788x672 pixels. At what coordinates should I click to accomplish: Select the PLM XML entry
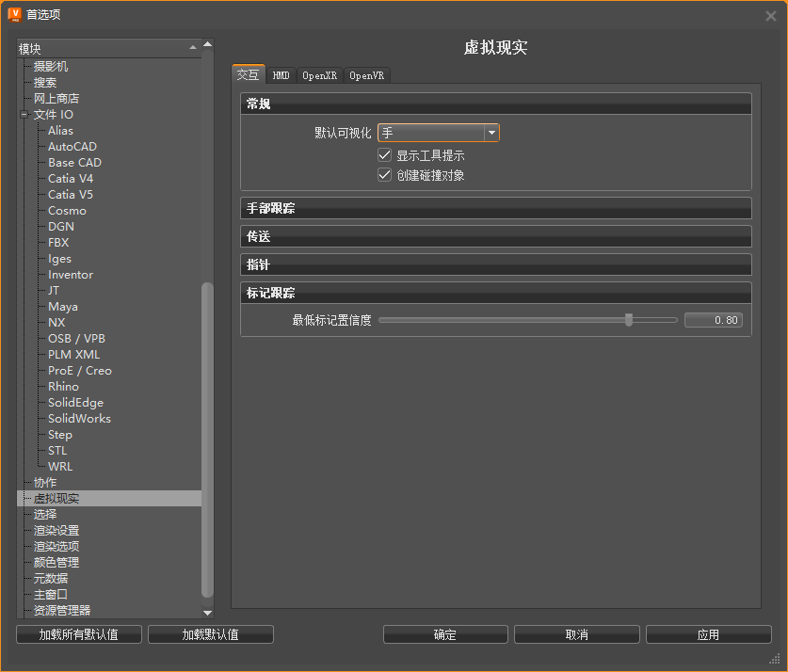pyautogui.click(x=74, y=355)
